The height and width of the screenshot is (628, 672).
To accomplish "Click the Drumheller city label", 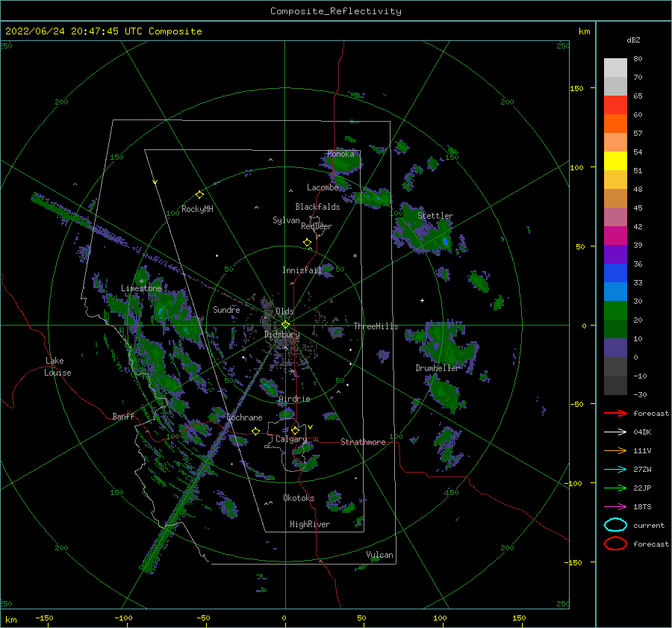I will pyautogui.click(x=437, y=368).
